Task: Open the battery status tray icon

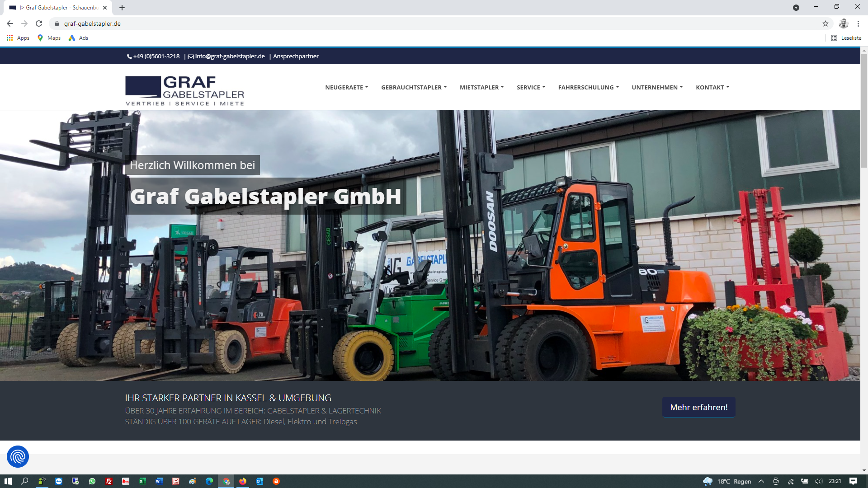Action: pos(805,481)
